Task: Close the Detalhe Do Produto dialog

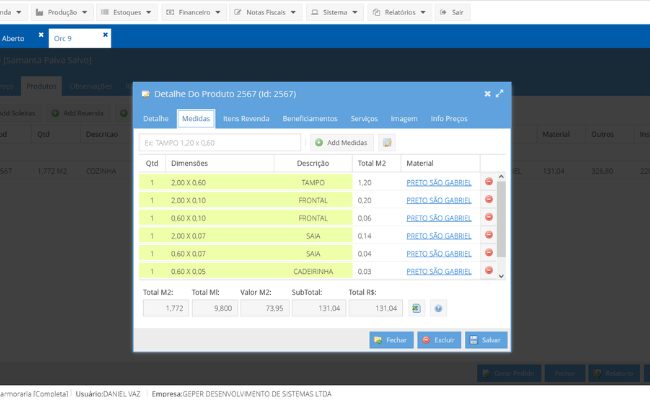Action: tap(488, 94)
